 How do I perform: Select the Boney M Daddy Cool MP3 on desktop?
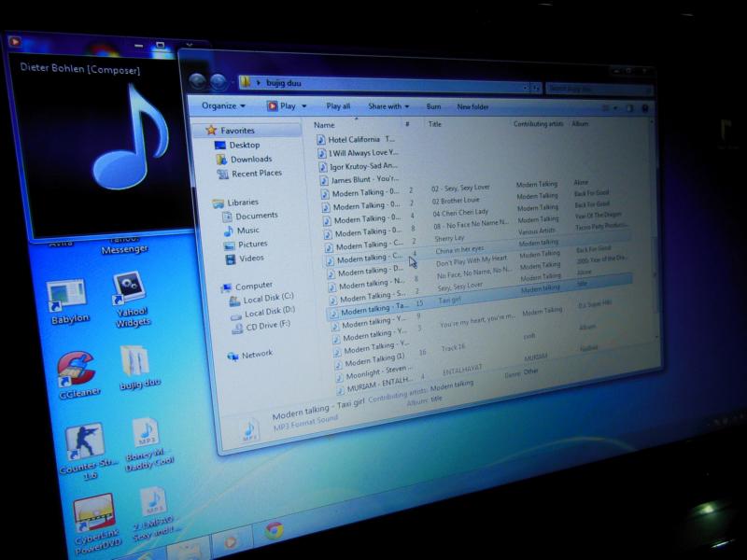(148, 445)
